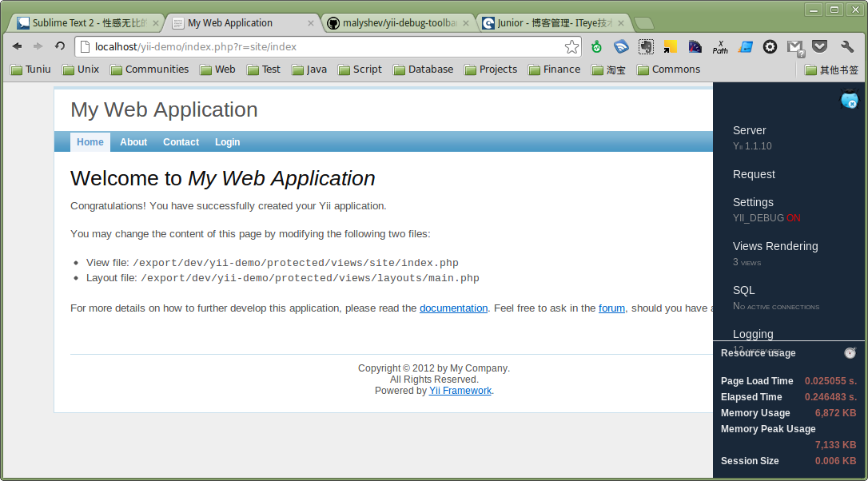Open the 其他书签 other bookmarks folder
868x481 pixels.
pyautogui.click(x=831, y=70)
